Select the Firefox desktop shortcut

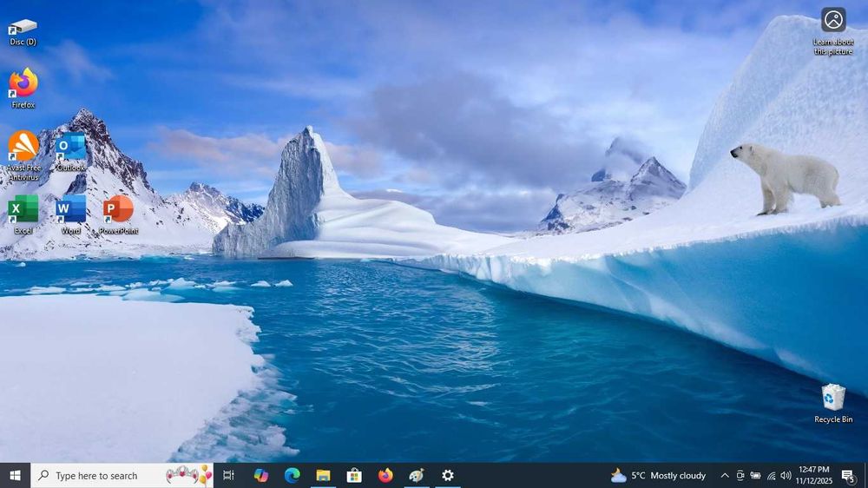pyautogui.click(x=23, y=88)
